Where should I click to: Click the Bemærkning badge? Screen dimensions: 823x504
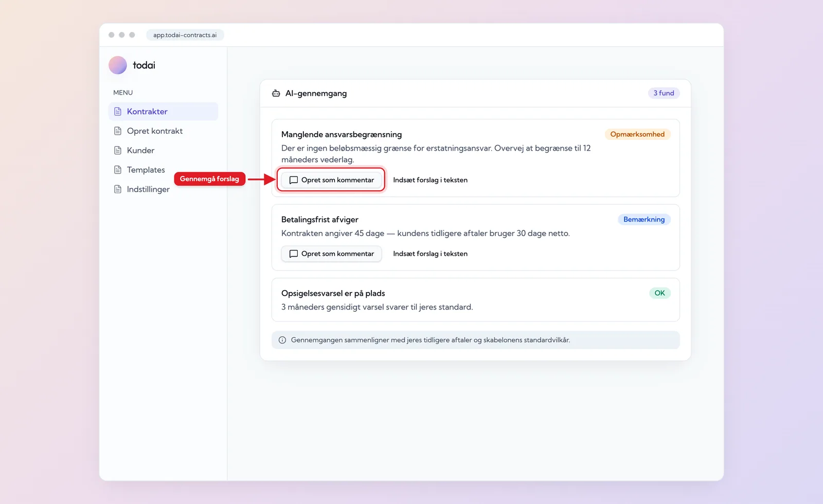pyautogui.click(x=644, y=220)
